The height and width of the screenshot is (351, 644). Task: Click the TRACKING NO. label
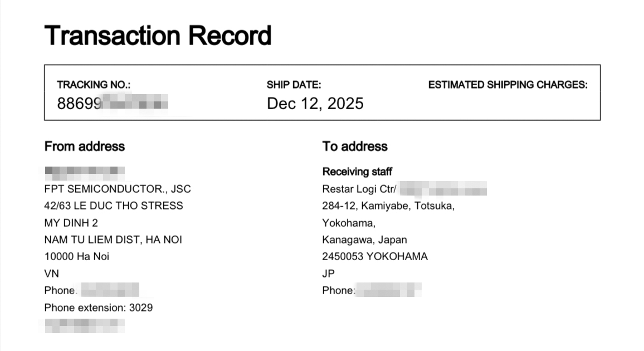(x=93, y=85)
